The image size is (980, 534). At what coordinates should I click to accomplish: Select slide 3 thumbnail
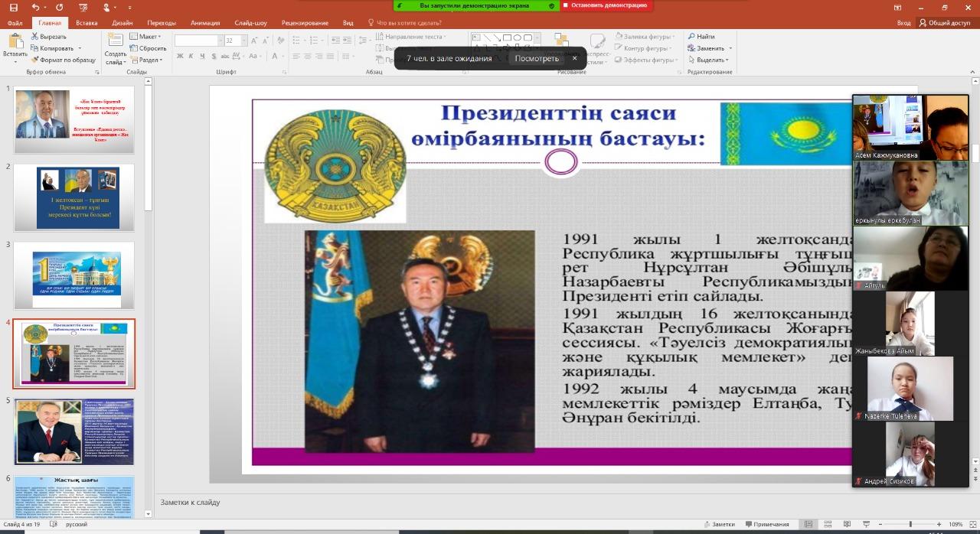(x=74, y=275)
